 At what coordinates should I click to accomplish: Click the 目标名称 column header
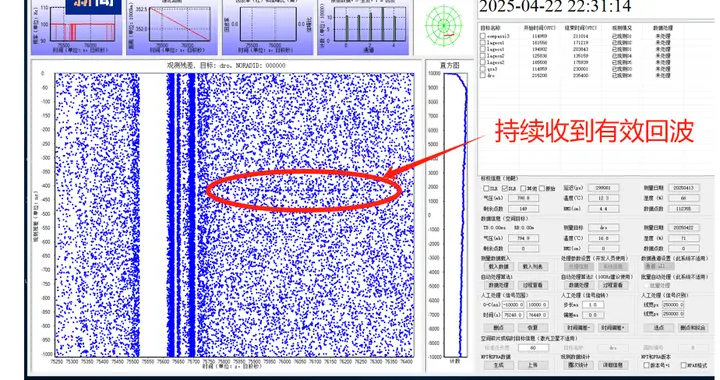(x=490, y=28)
